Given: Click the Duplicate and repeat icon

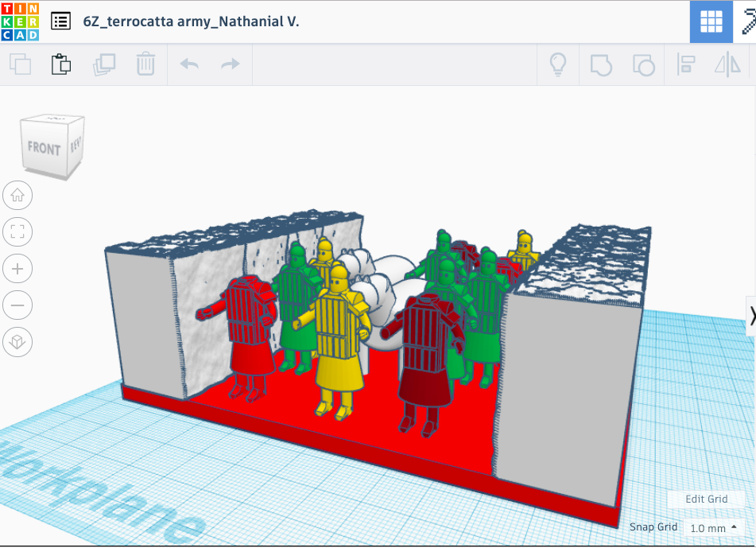Looking at the screenshot, I should click(103, 64).
